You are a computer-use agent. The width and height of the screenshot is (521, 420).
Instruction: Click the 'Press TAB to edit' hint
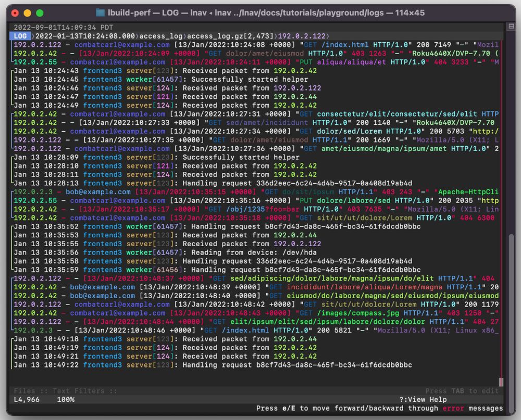462,391
